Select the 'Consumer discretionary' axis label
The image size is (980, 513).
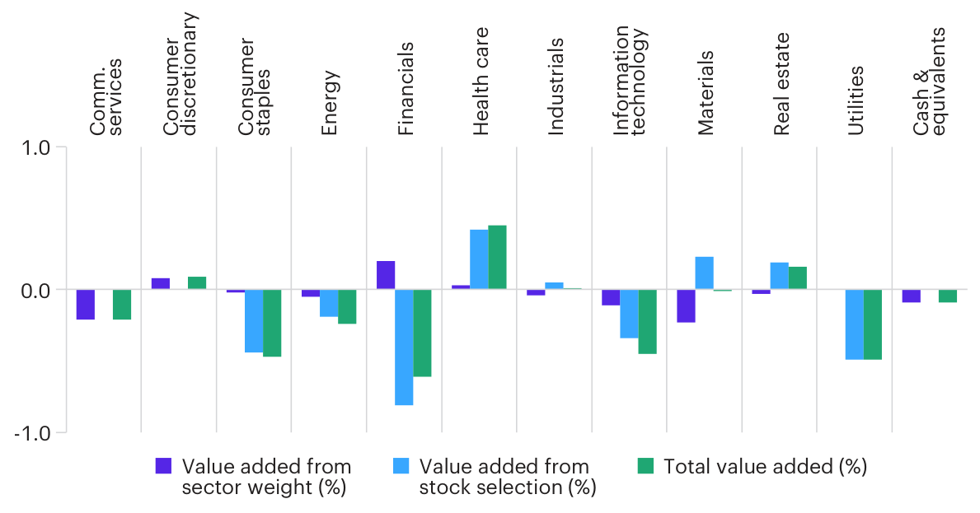pos(181,73)
